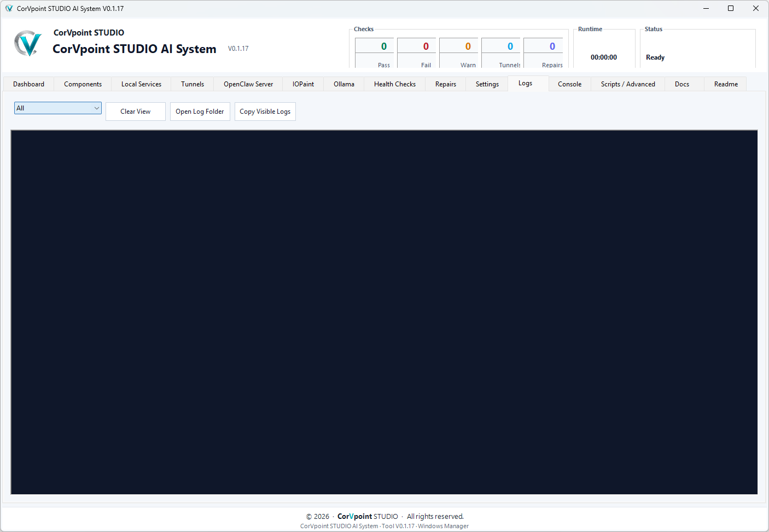Click the "CorVpoint STUDIO AI System" heading

(x=135, y=49)
